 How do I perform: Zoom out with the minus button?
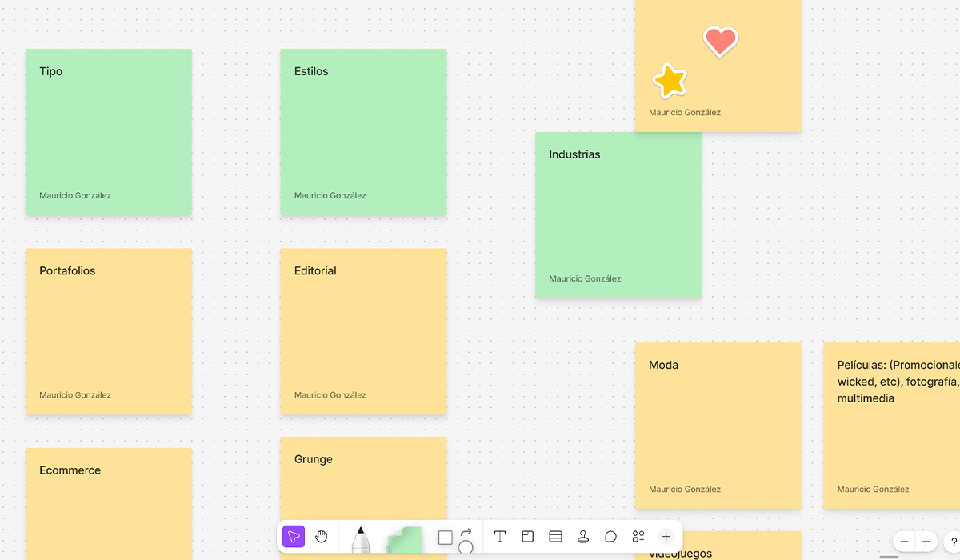905,542
